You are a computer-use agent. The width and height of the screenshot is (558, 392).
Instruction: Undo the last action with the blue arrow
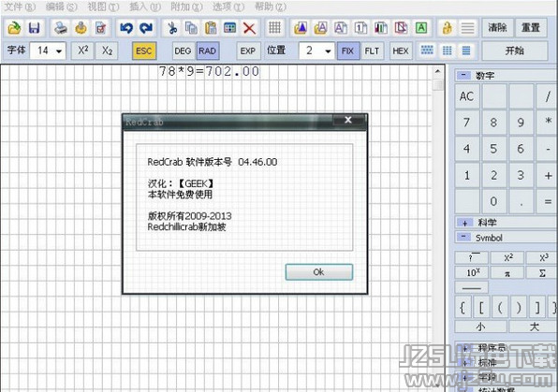(126, 28)
